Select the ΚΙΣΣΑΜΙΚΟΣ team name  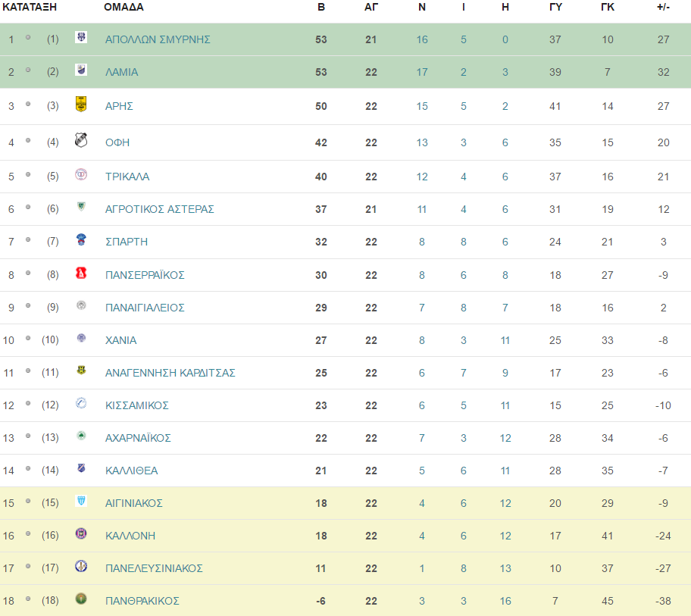click(x=137, y=406)
